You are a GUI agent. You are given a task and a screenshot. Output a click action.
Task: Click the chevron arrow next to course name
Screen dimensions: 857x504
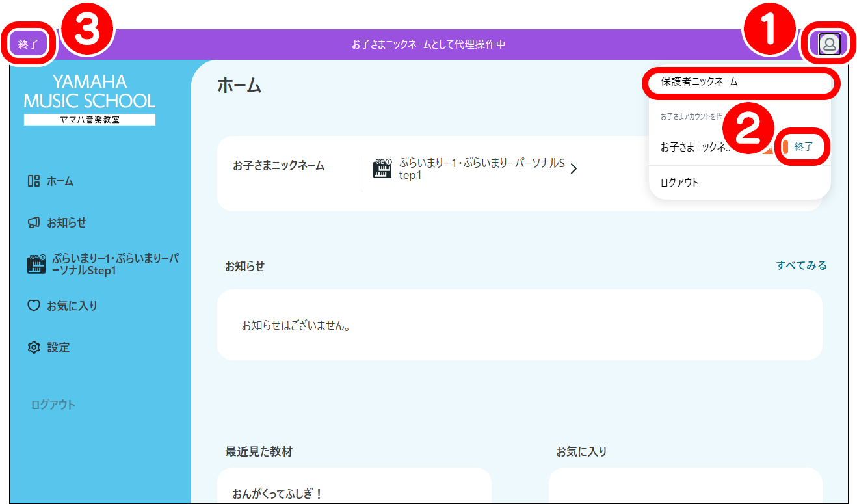pos(573,169)
